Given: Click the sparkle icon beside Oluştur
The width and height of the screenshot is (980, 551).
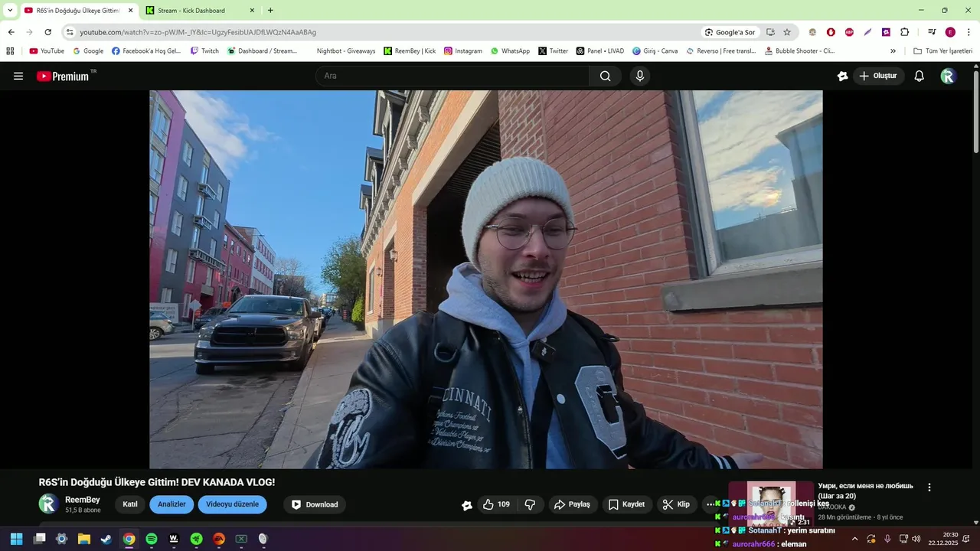Looking at the screenshot, I should point(843,76).
